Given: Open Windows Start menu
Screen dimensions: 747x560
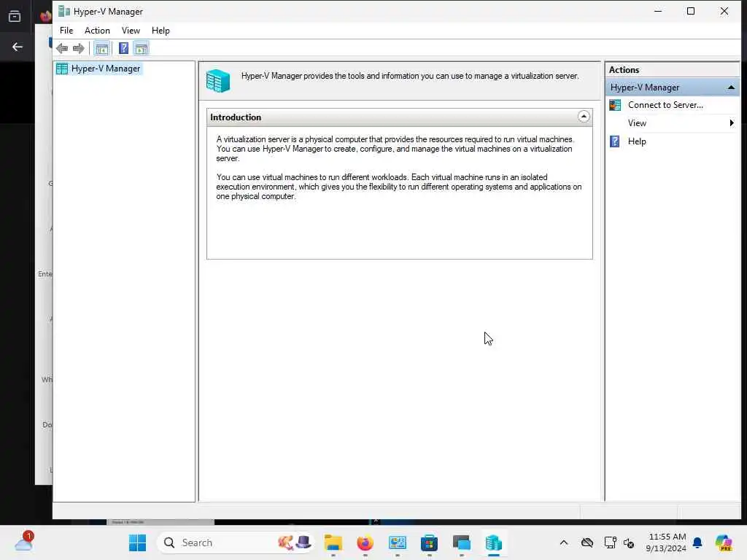Looking at the screenshot, I should tap(138, 542).
